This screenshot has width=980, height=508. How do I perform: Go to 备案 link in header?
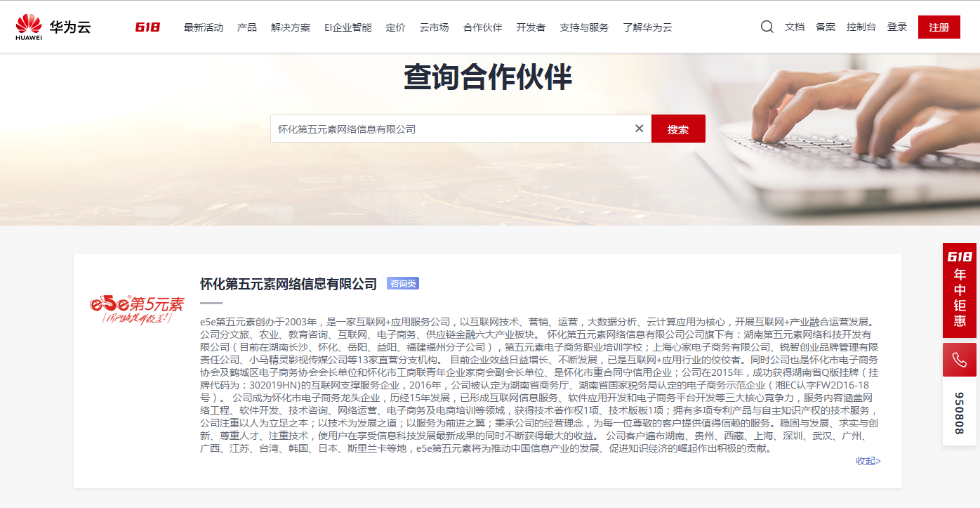[826, 27]
